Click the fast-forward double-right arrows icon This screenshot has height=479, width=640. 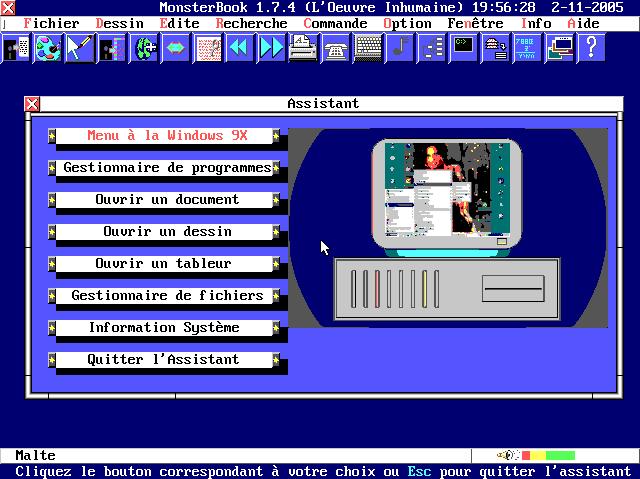point(272,48)
